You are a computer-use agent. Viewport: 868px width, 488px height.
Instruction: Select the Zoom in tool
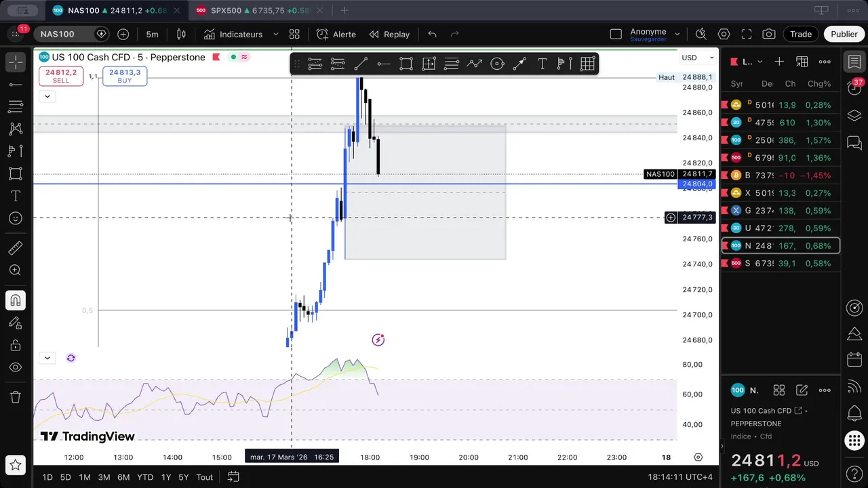15,270
